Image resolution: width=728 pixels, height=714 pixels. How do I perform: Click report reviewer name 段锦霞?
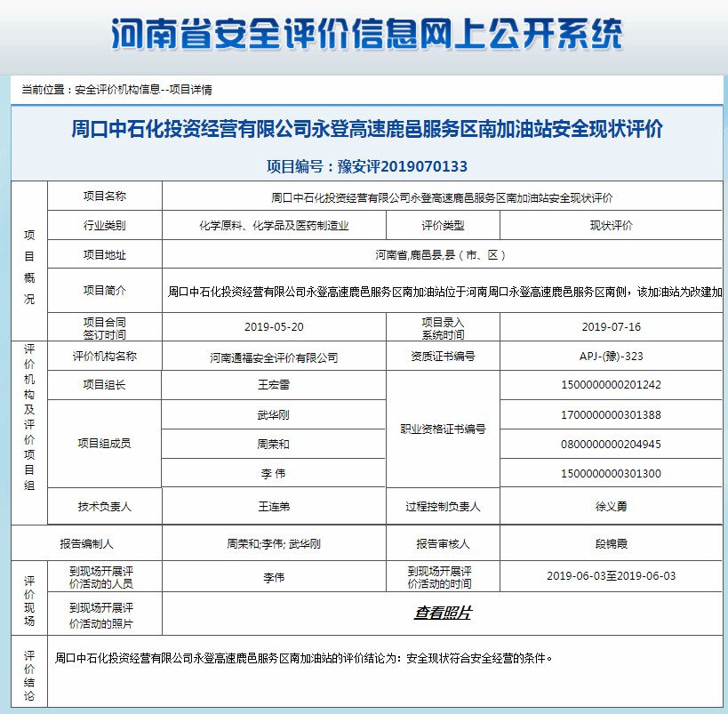coord(611,543)
